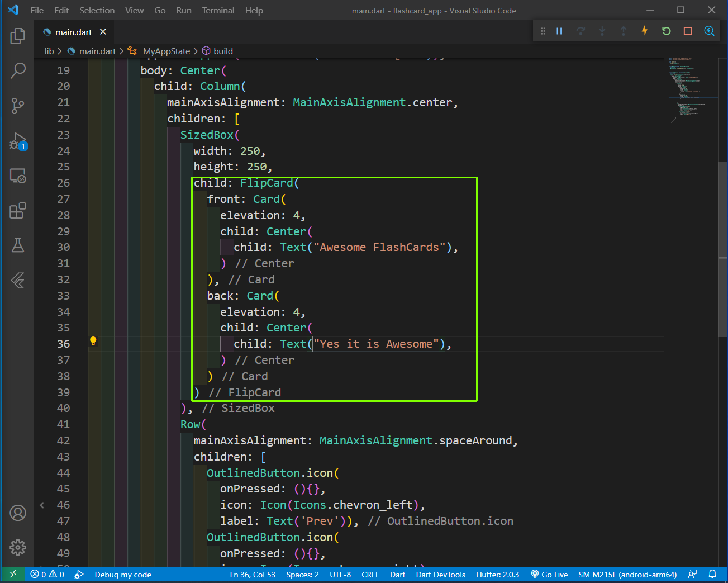Open the Go menu
The width and height of the screenshot is (728, 583).
(x=160, y=10)
